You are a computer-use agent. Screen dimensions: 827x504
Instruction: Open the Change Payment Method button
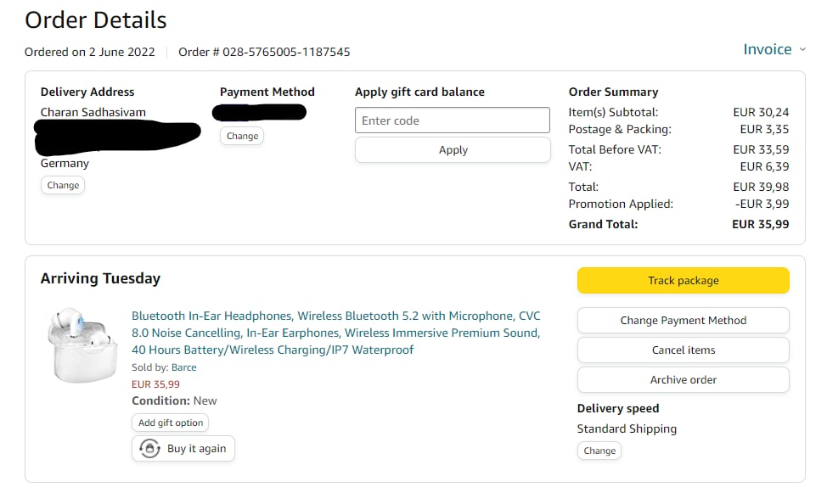tap(683, 321)
